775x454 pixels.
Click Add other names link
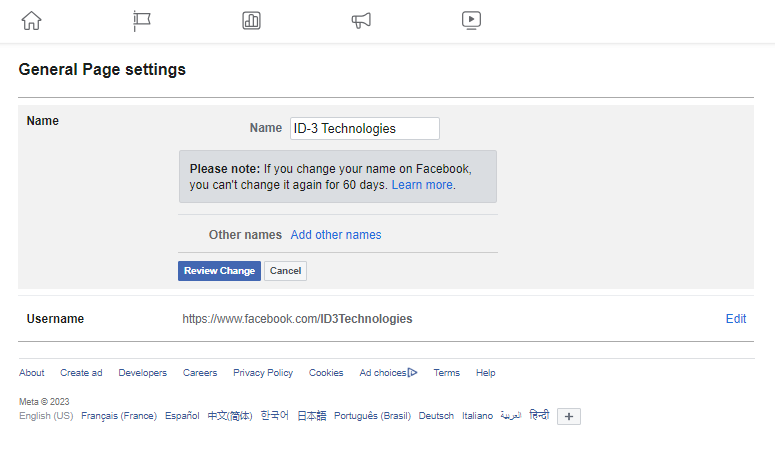coord(336,235)
